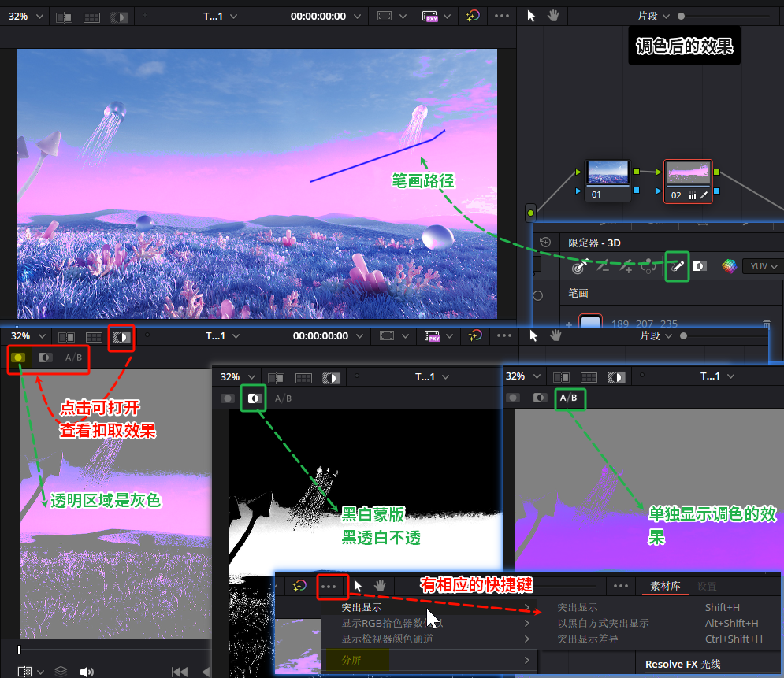
Task: Enable A/B highlight in the purple viewer
Action: click(569, 398)
